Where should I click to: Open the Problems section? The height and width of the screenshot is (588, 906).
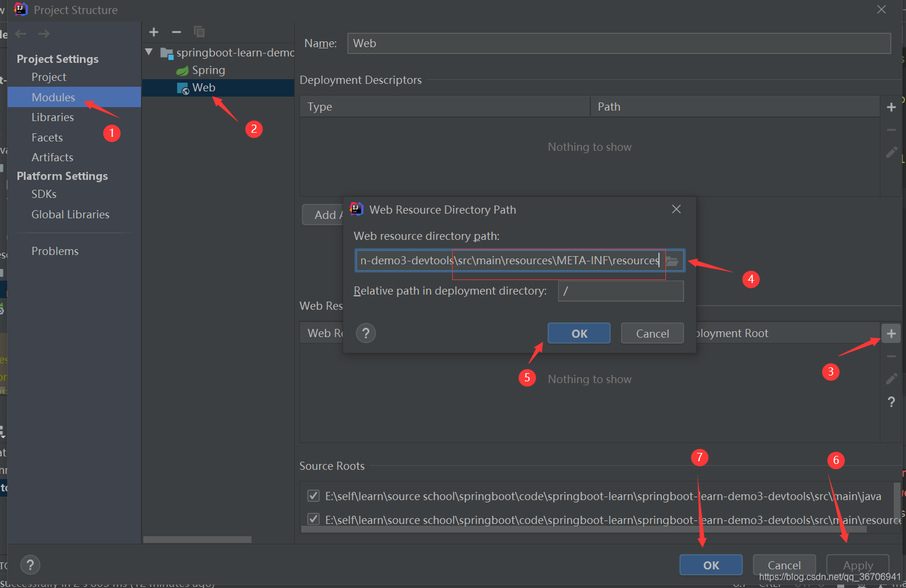[55, 252]
